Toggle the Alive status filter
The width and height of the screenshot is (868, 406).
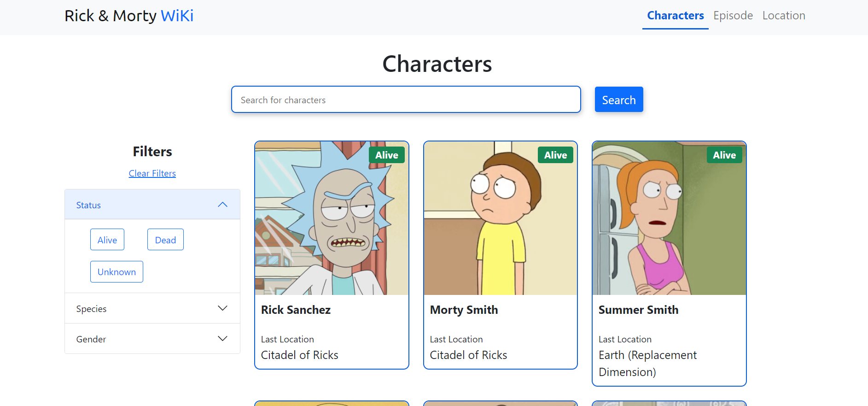pyautogui.click(x=107, y=240)
